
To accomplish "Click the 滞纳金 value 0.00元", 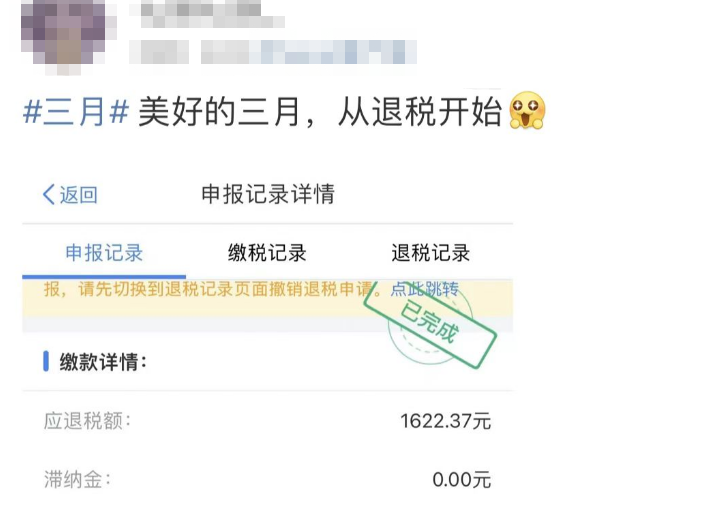I will pos(461,479).
